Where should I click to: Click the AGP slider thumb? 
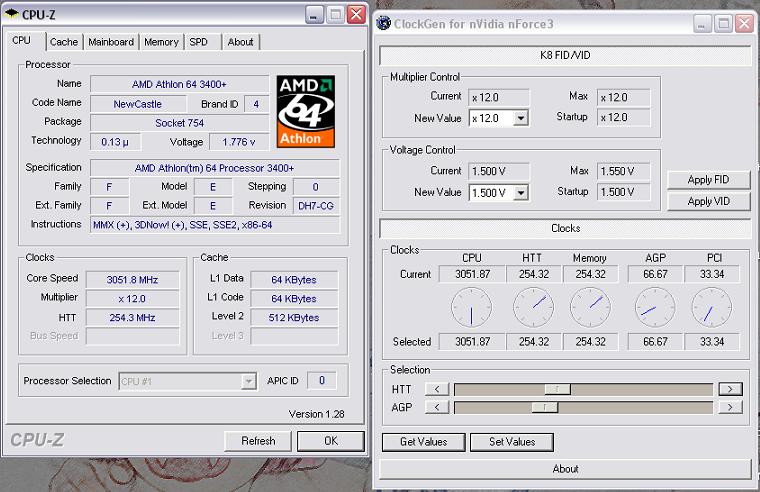(545, 407)
